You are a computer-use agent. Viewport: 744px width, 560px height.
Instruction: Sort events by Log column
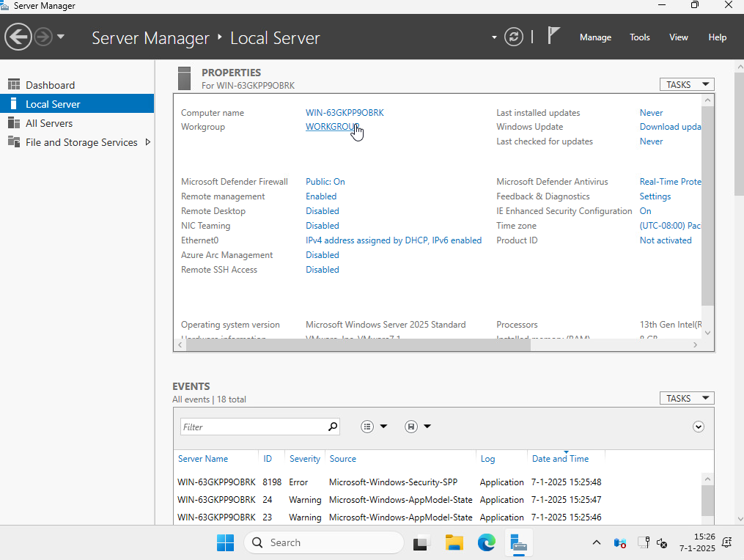[487, 459]
